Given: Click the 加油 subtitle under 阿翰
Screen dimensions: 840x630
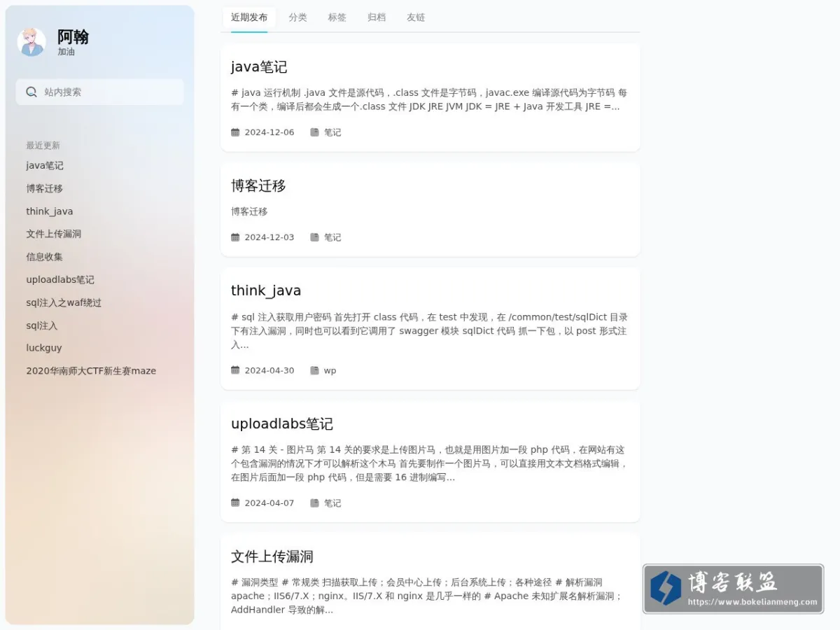Looking at the screenshot, I should click(x=66, y=52).
